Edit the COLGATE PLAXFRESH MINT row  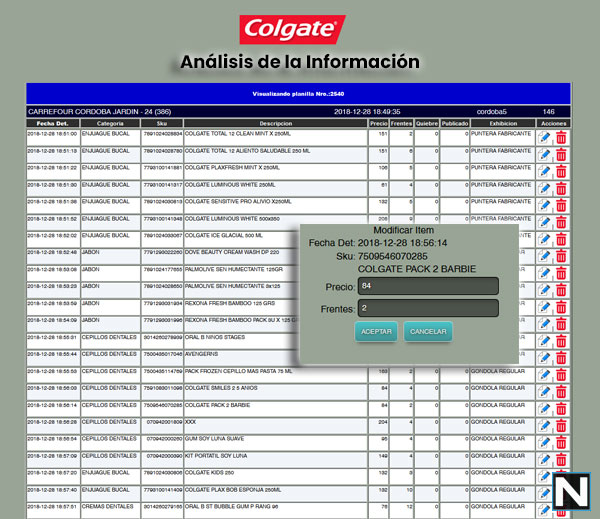click(x=544, y=171)
